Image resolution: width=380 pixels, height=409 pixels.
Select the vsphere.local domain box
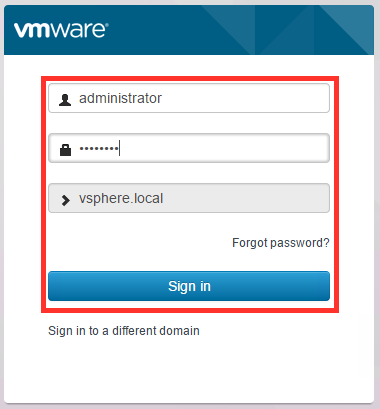[189, 198]
